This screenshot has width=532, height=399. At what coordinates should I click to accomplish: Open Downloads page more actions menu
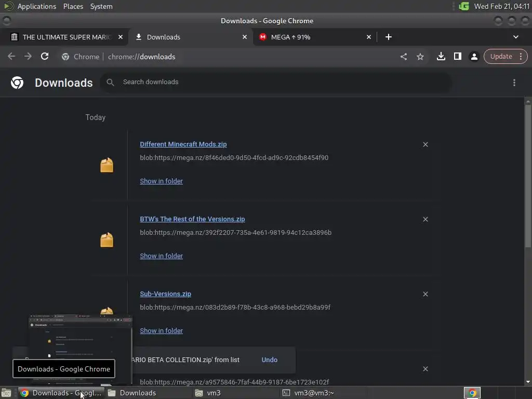(x=514, y=83)
